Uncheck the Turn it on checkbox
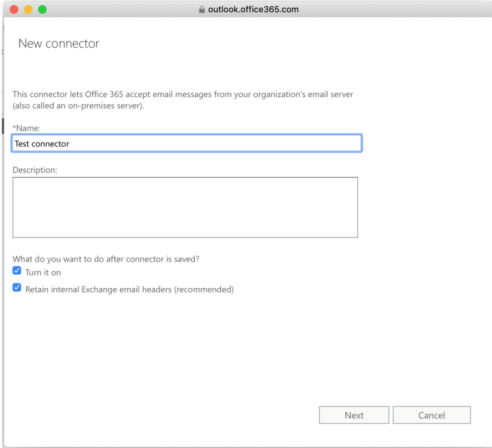Image resolution: width=492 pixels, height=448 pixels. 17,270
